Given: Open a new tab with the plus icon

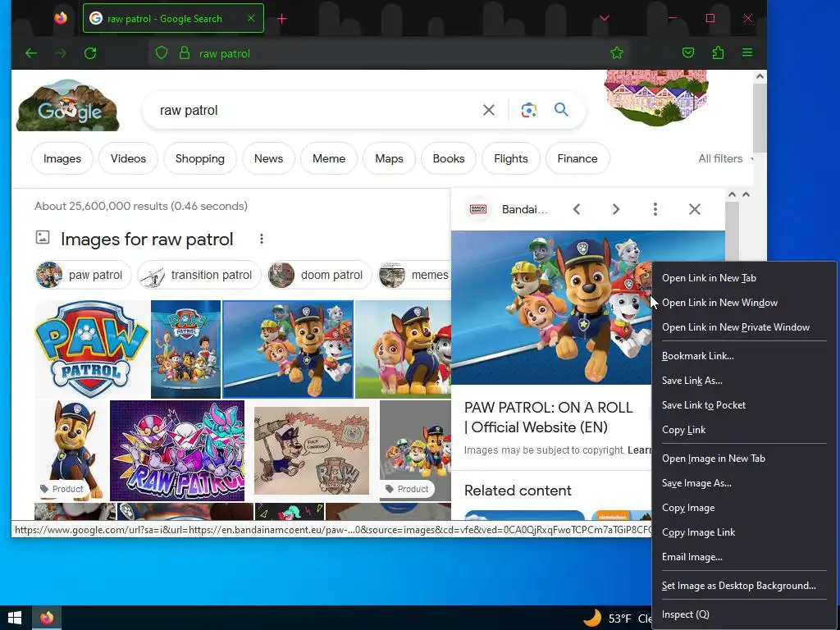Looking at the screenshot, I should [282, 19].
